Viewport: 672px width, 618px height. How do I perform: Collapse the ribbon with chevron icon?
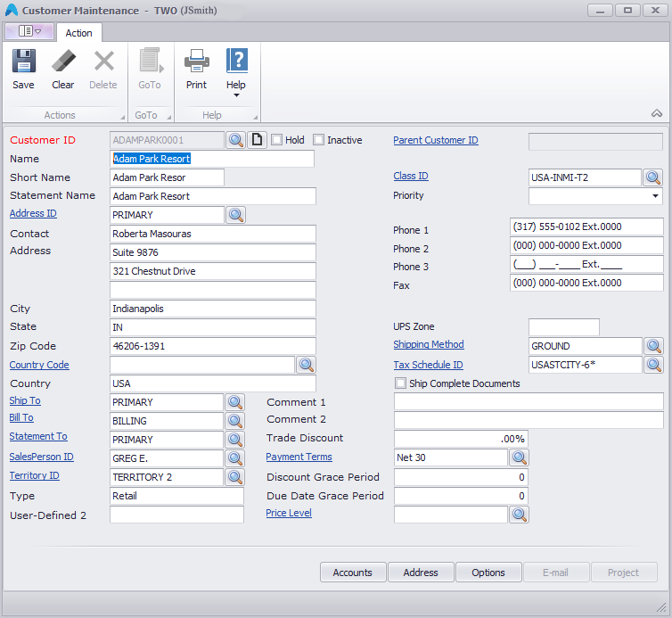pos(657,113)
